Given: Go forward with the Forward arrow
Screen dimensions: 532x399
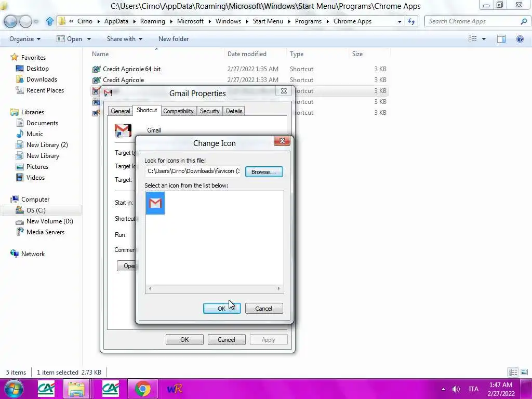Looking at the screenshot, I should (x=25, y=21).
